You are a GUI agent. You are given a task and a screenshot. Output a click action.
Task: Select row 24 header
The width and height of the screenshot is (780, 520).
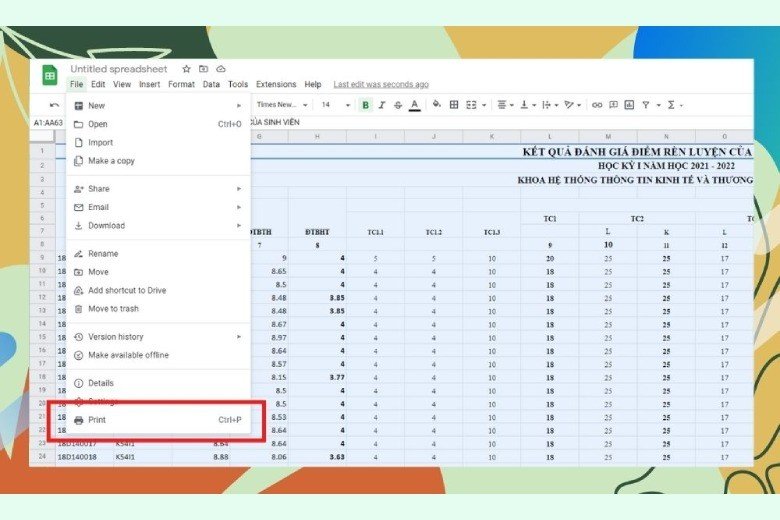(x=42, y=456)
